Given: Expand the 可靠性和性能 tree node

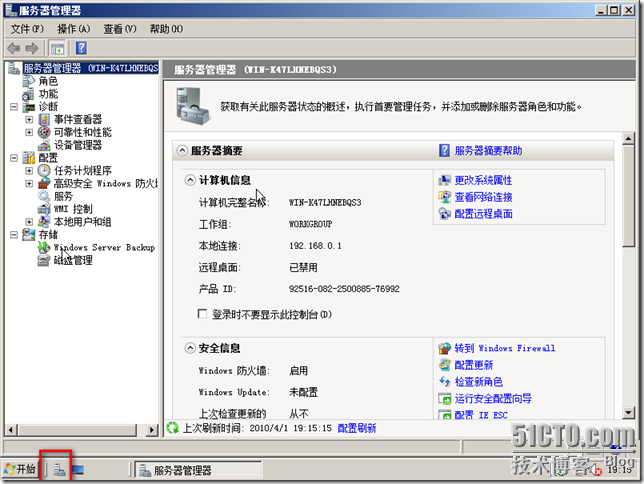Looking at the screenshot, I should 29,132.
